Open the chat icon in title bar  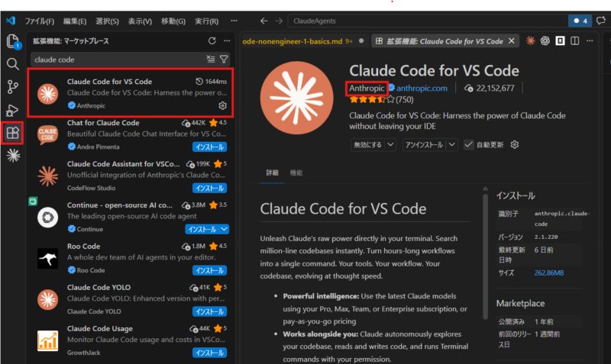coord(601,21)
